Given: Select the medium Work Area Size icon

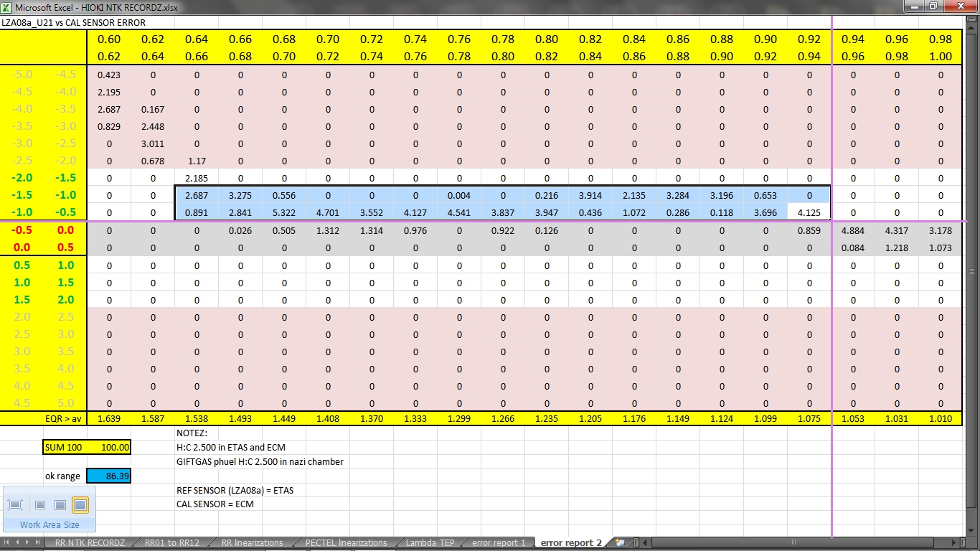Looking at the screenshot, I should click(60, 505).
